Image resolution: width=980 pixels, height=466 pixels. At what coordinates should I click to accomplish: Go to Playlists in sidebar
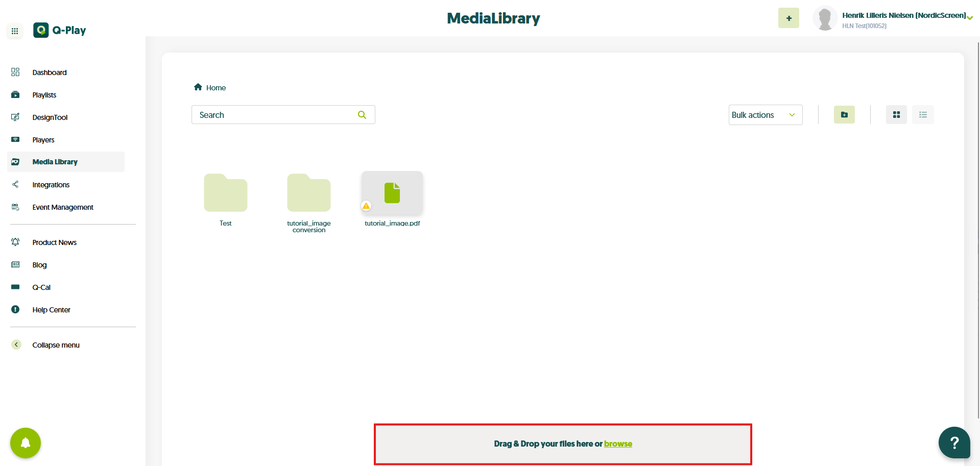tap(44, 95)
